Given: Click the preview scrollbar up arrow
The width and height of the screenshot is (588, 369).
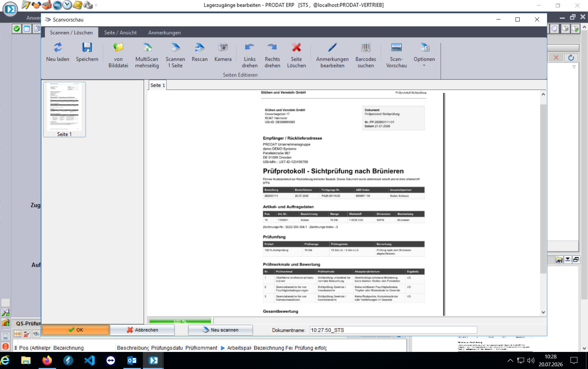Looking at the screenshot, I should (x=543, y=94).
